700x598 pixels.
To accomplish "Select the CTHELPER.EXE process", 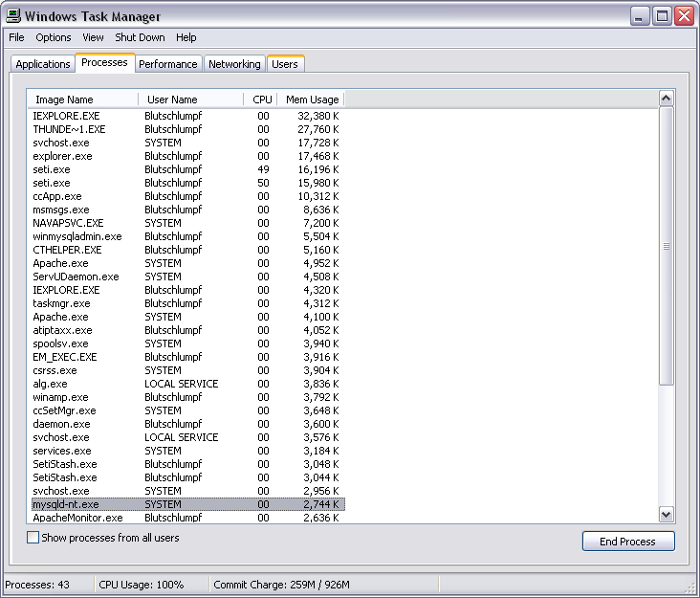I will (187, 250).
